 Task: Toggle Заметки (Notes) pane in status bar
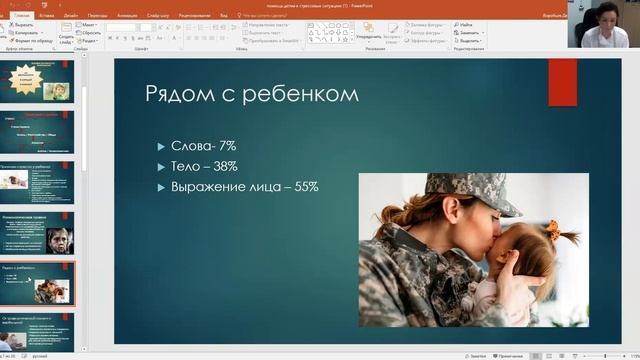point(476,356)
